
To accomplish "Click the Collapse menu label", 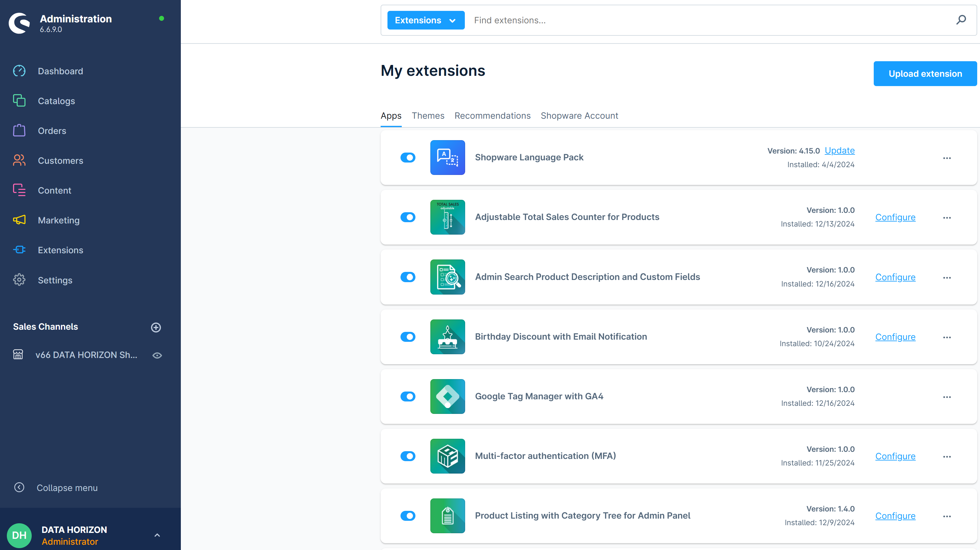I will [x=67, y=488].
